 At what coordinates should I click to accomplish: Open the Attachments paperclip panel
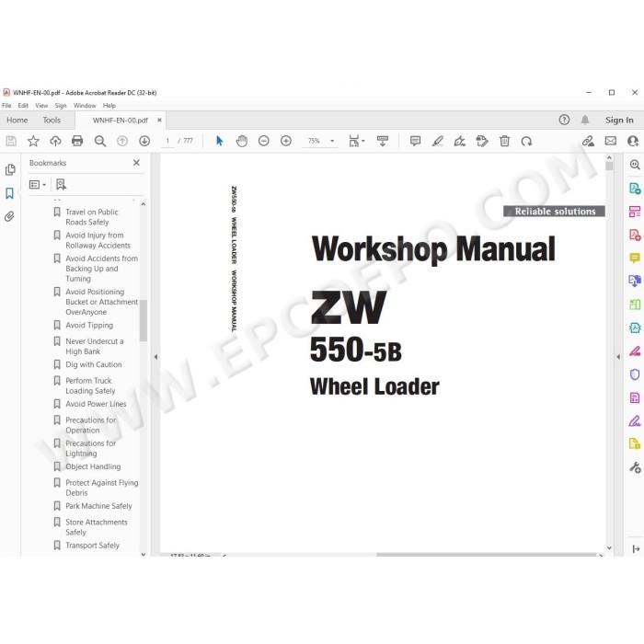pyautogui.click(x=9, y=216)
